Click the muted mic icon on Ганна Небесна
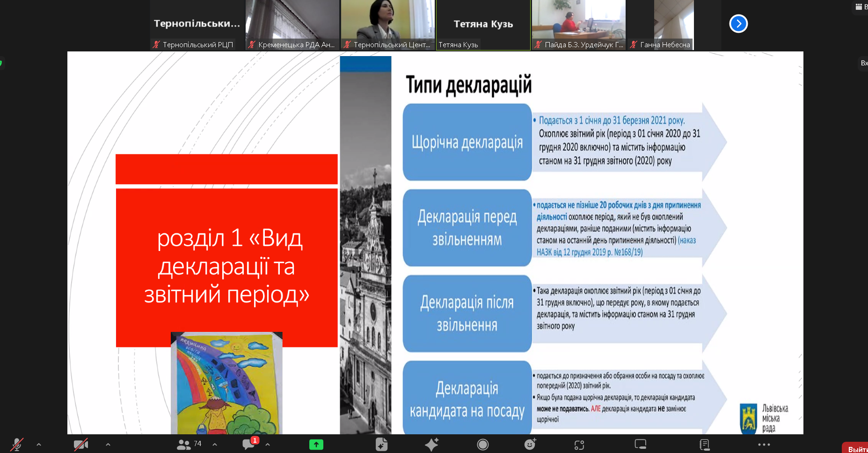Screen dimensions: 868x453 (x=634, y=44)
